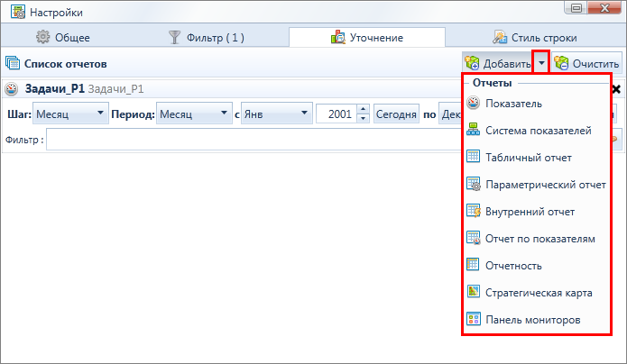627x364 pixels.
Task: Click the plus icon on Добавить
Action: (x=472, y=63)
